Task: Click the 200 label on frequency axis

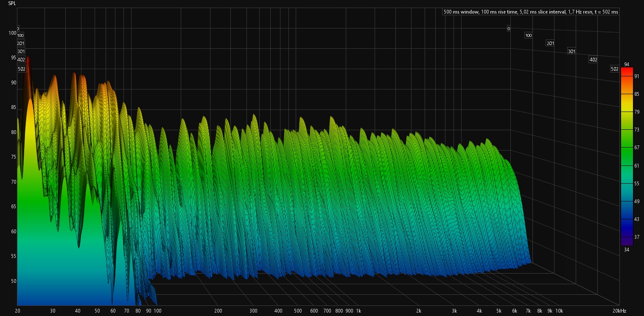Action: point(217,311)
